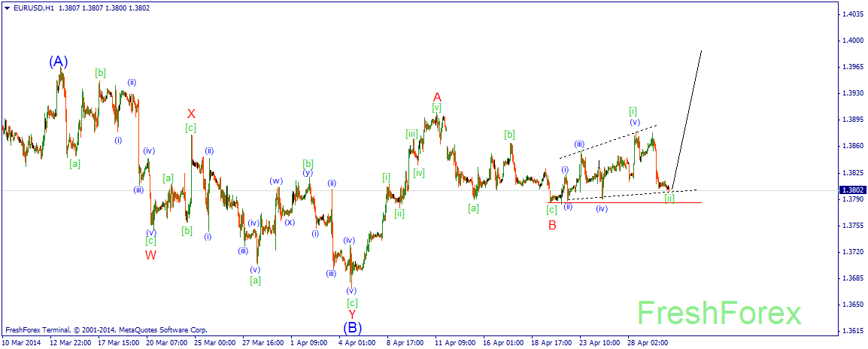Select the red A wave label

click(x=437, y=97)
